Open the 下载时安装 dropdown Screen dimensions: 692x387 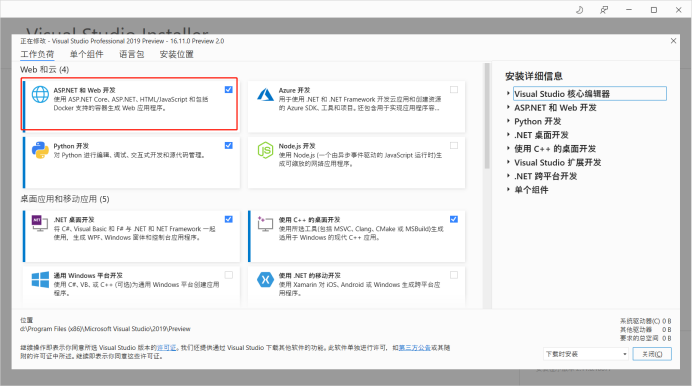point(586,354)
